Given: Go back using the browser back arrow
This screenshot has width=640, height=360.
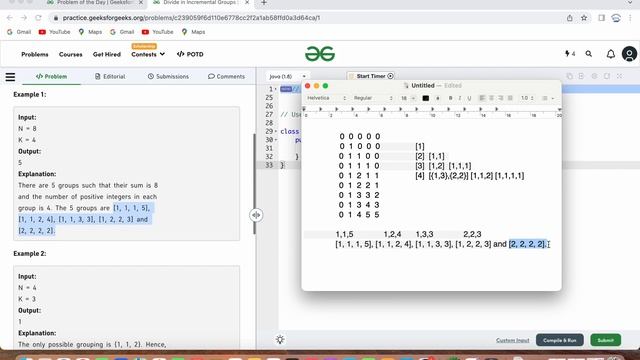Looking at the screenshot, I should [10, 18].
